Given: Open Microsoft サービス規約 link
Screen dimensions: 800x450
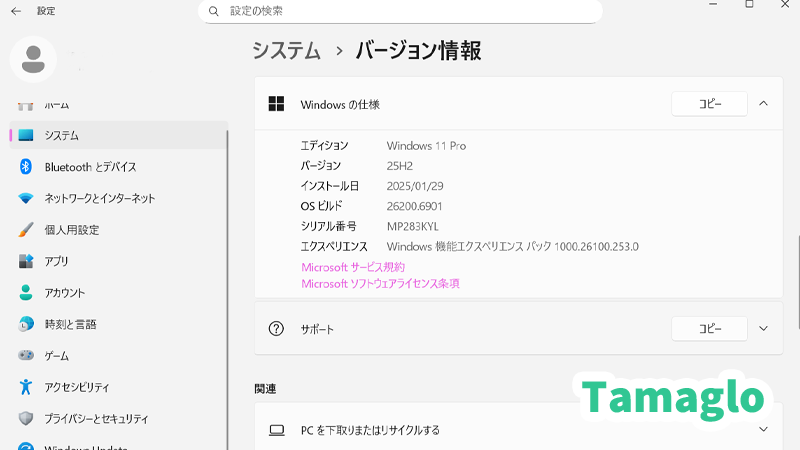Looking at the screenshot, I should (x=353, y=267).
